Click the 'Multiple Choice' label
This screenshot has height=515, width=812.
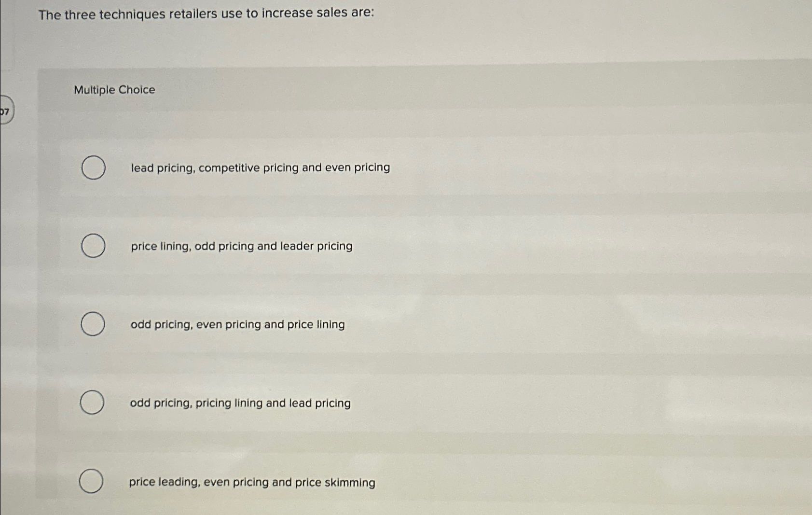[114, 89]
